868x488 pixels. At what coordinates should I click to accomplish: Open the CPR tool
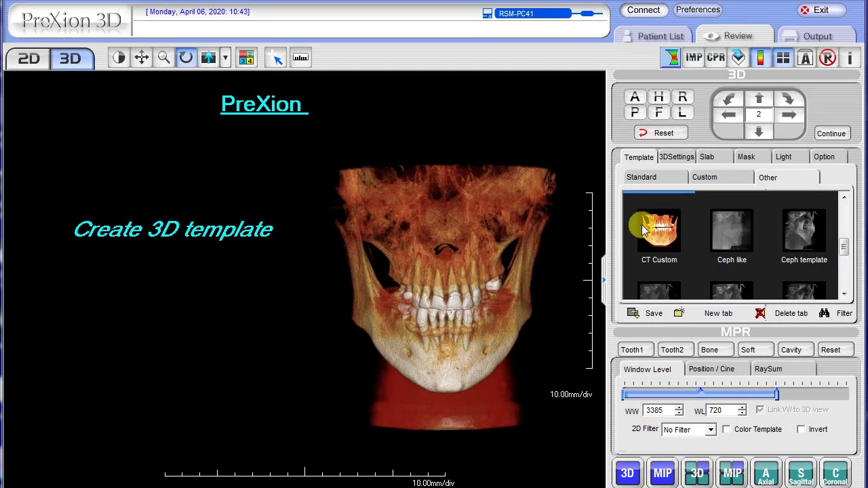pyautogui.click(x=715, y=58)
